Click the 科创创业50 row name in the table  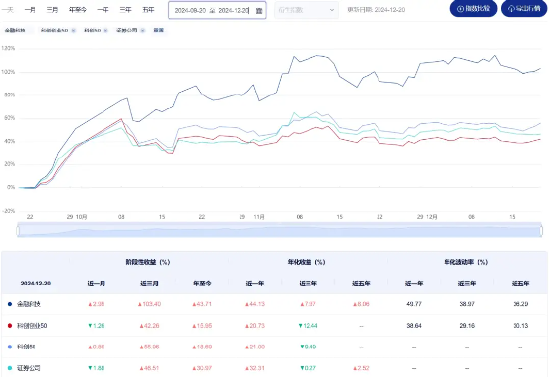coord(32,326)
